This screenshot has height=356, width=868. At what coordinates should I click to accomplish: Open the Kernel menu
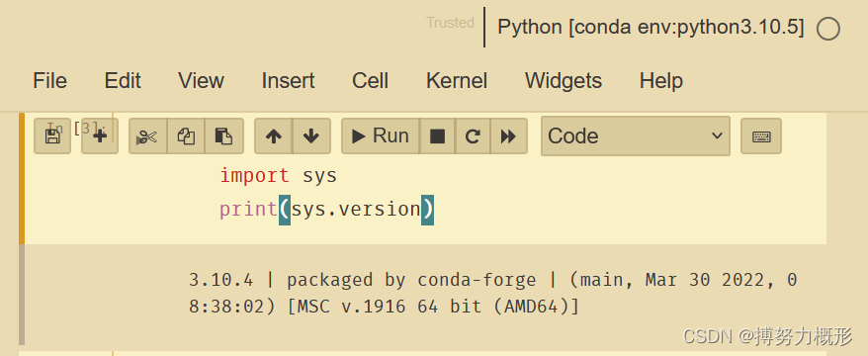[457, 81]
